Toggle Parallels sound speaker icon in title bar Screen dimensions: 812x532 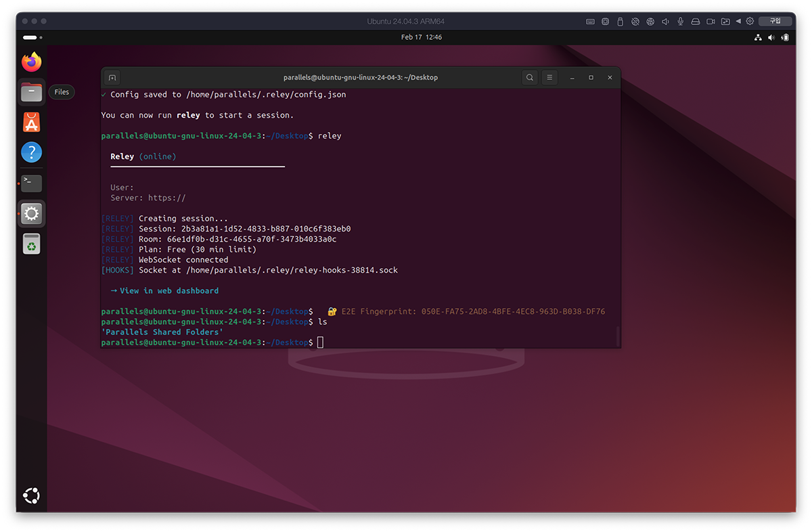click(x=665, y=22)
